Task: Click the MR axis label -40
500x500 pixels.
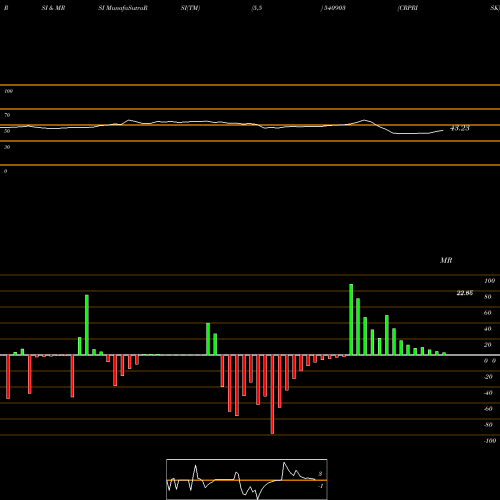Action: [488, 393]
